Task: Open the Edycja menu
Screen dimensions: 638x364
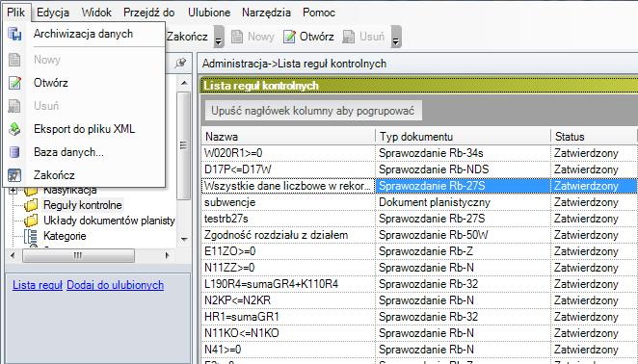Action: click(x=53, y=13)
